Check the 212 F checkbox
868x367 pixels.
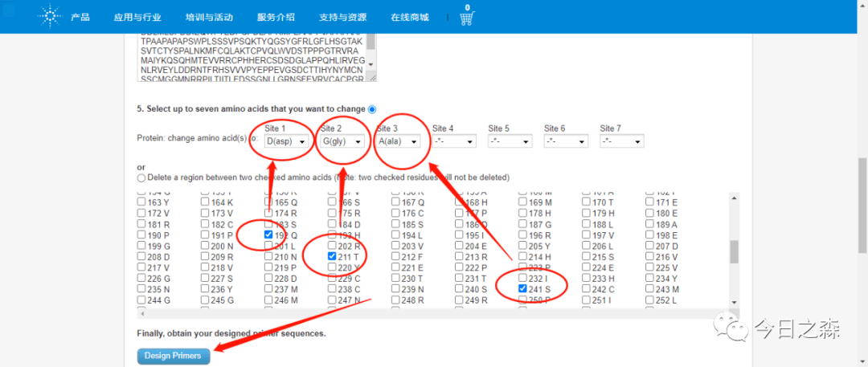tap(395, 256)
